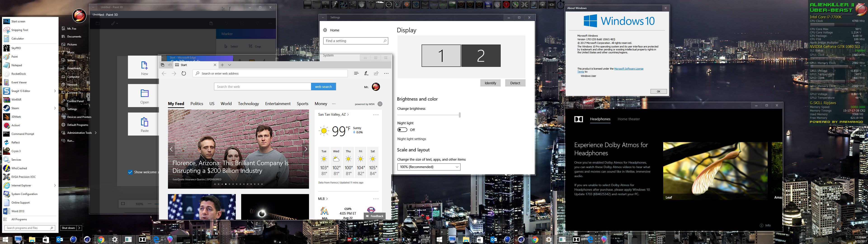Open the arrow beside Shut down
This screenshot has width=868, height=244.
coord(79,228)
